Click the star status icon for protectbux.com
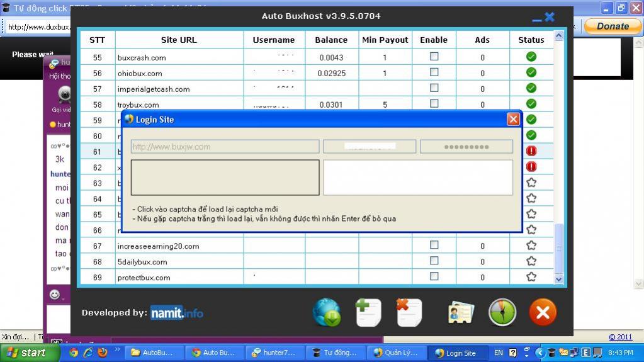The height and width of the screenshot is (362, 644). click(531, 276)
